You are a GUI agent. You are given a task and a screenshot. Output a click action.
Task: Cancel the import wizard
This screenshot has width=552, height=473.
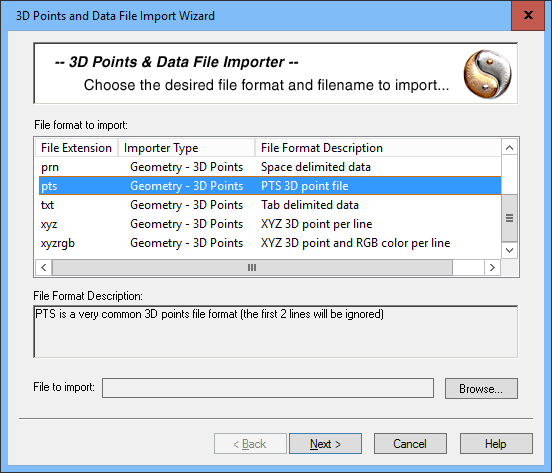point(410,444)
